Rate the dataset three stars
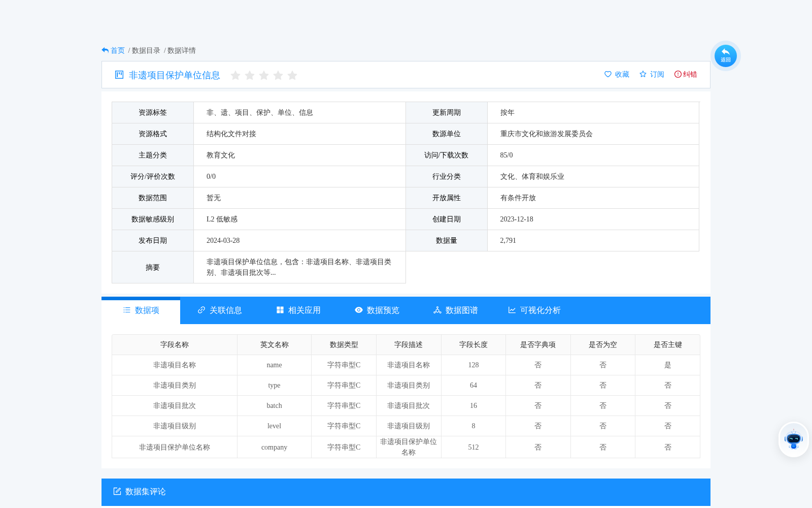The height and width of the screenshot is (508, 812). click(x=264, y=75)
